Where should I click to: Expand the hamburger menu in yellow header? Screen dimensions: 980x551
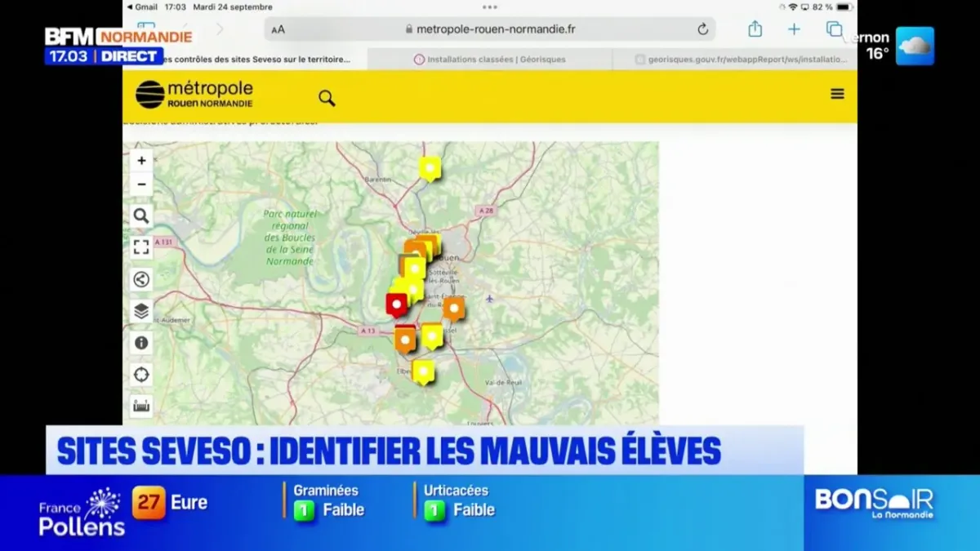837,94
